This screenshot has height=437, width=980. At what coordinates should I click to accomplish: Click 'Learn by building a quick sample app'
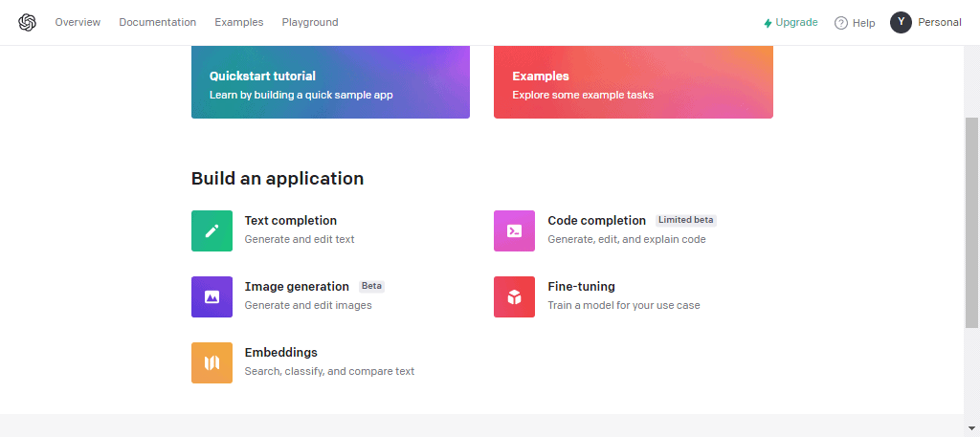tap(301, 96)
